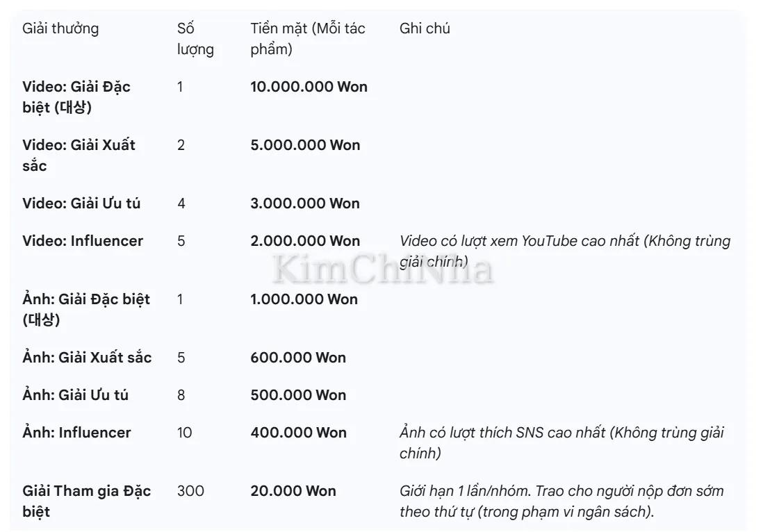Select the 'Ảnh: Influencer' row label
Viewport: 763px width, 532px height.
tap(76, 433)
